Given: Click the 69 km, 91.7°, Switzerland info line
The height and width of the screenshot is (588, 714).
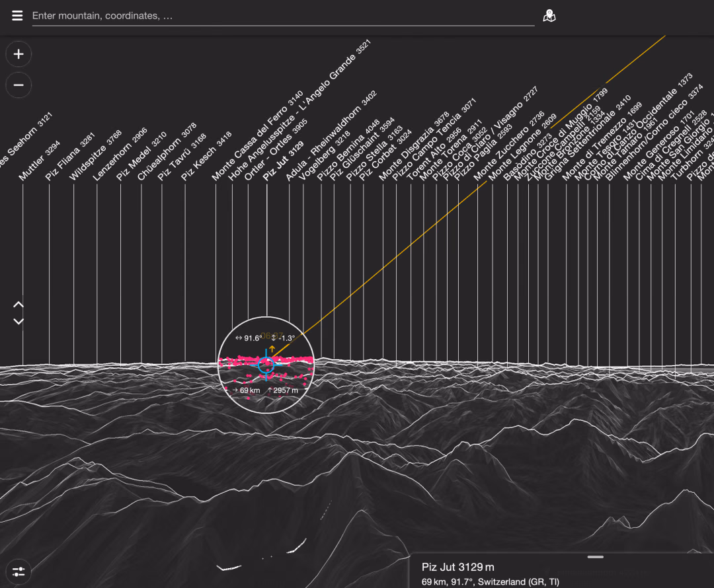Looking at the screenshot, I should pos(491,581).
